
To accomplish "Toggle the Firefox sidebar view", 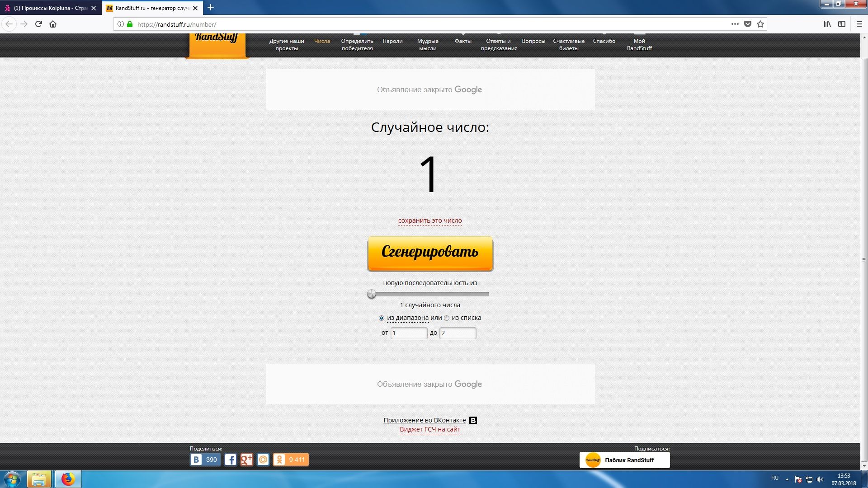I will pos(842,24).
